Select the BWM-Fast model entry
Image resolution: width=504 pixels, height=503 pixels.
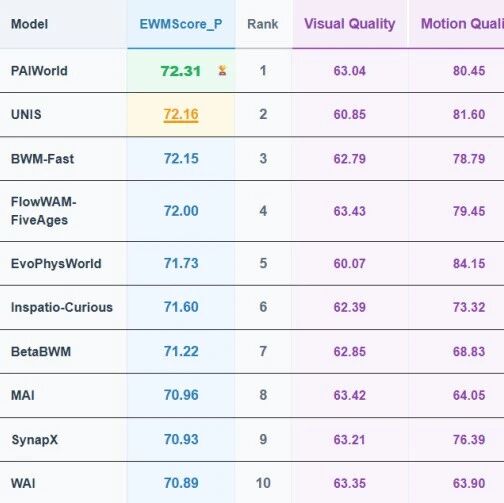[42, 159]
